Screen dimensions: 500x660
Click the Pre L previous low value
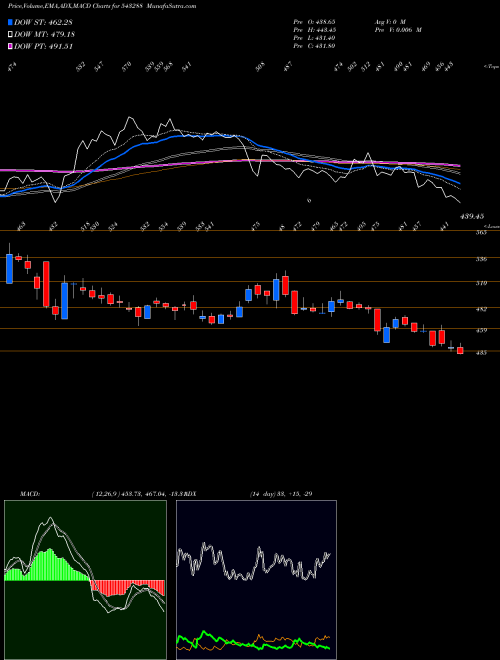pyautogui.click(x=314, y=38)
